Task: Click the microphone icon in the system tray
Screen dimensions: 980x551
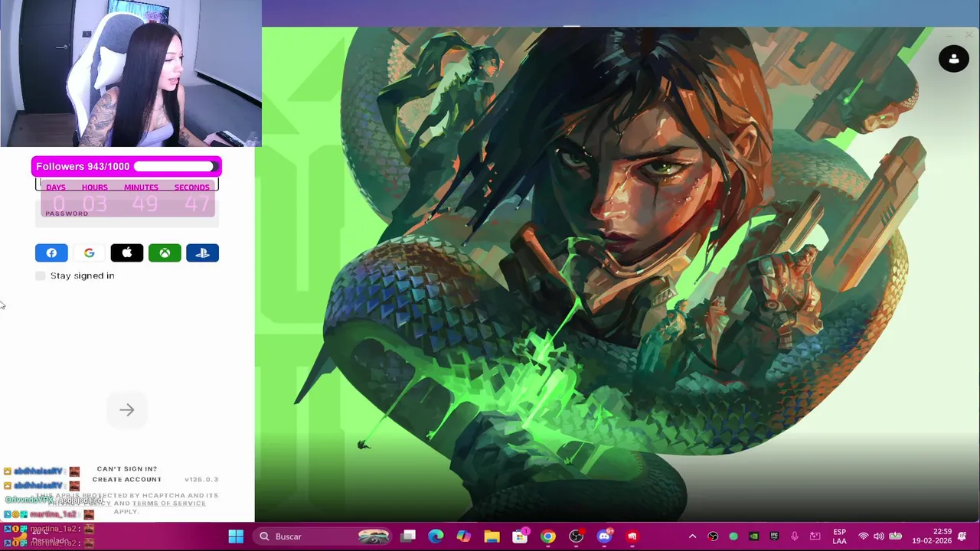Action: coord(795,536)
